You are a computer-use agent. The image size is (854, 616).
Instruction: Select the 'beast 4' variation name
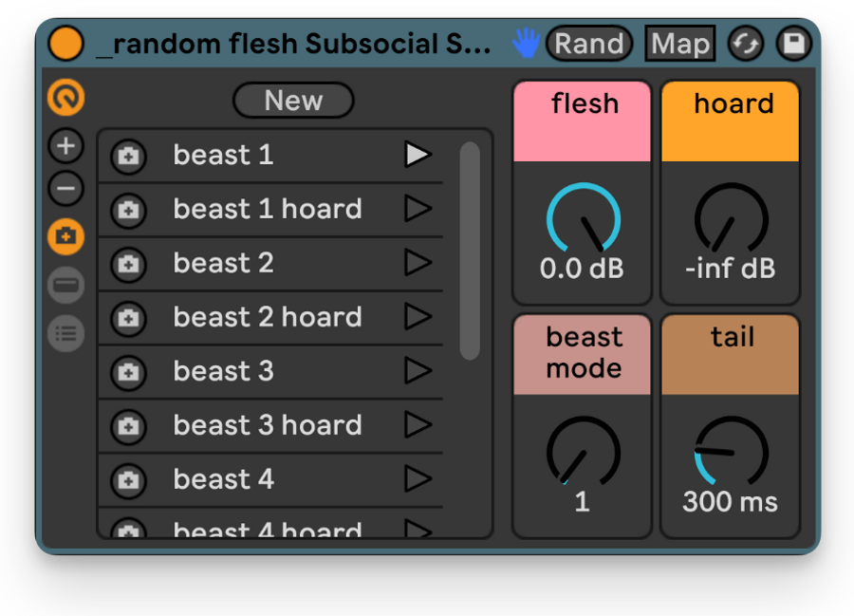click(x=223, y=478)
